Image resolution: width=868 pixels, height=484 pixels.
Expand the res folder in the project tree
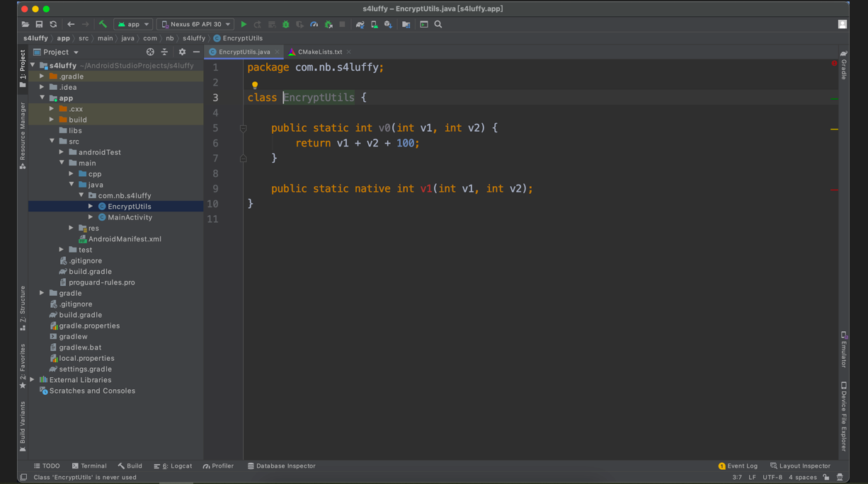(72, 228)
